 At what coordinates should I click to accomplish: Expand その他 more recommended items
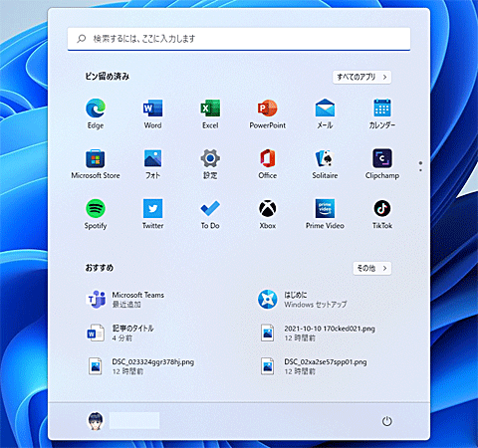point(372,268)
